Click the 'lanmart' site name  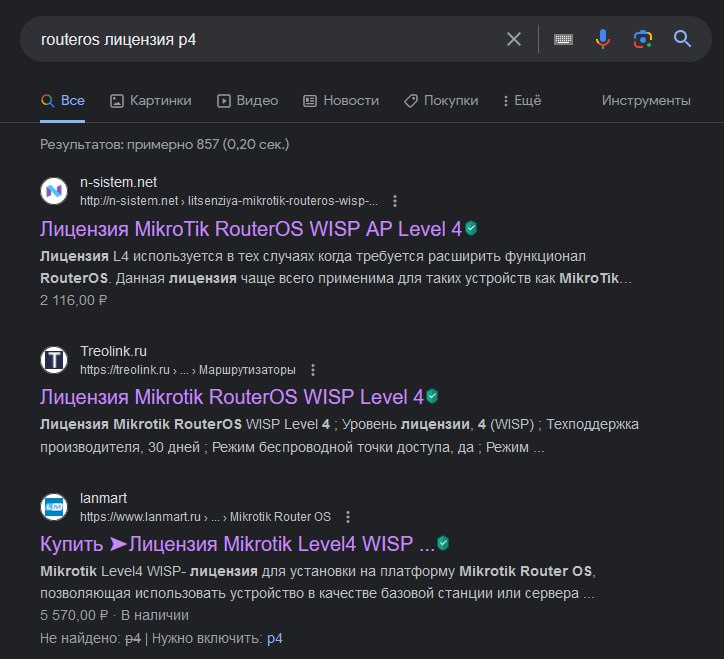(x=103, y=498)
